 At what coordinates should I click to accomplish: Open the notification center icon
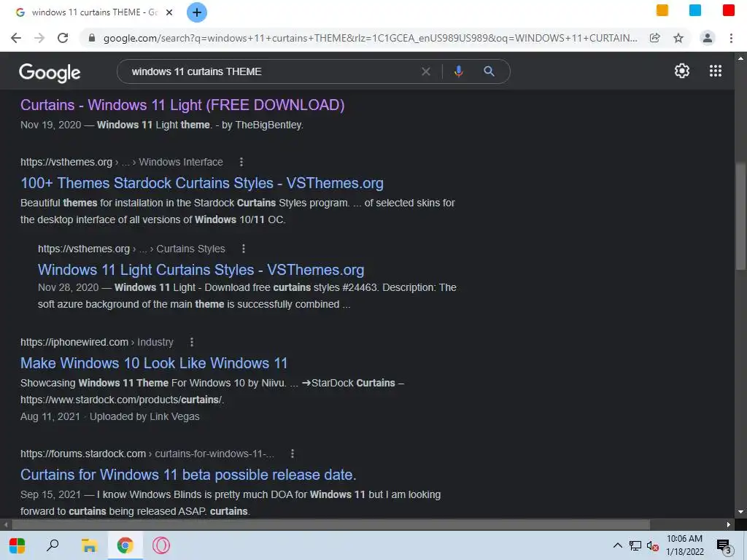pos(724,547)
